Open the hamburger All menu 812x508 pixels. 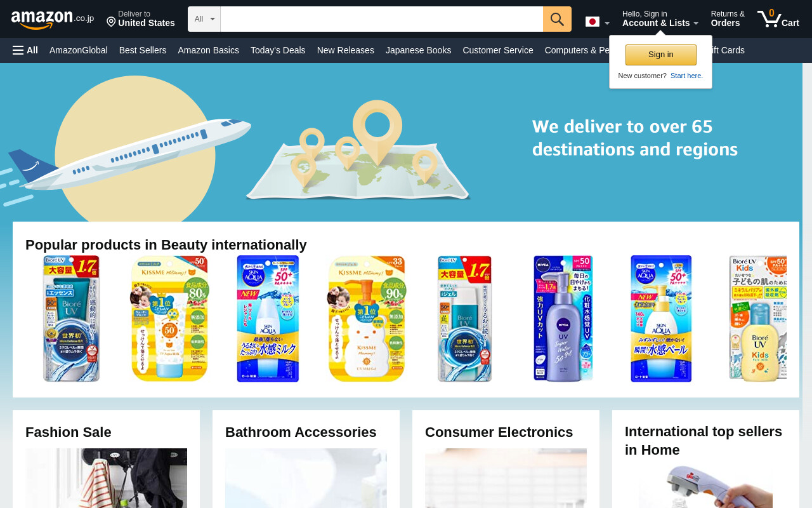(x=25, y=50)
